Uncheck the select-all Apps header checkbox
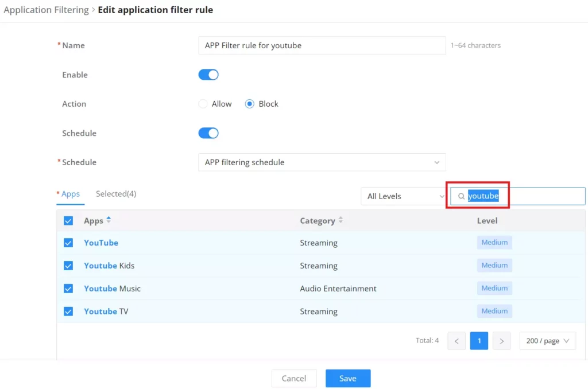 tap(68, 221)
